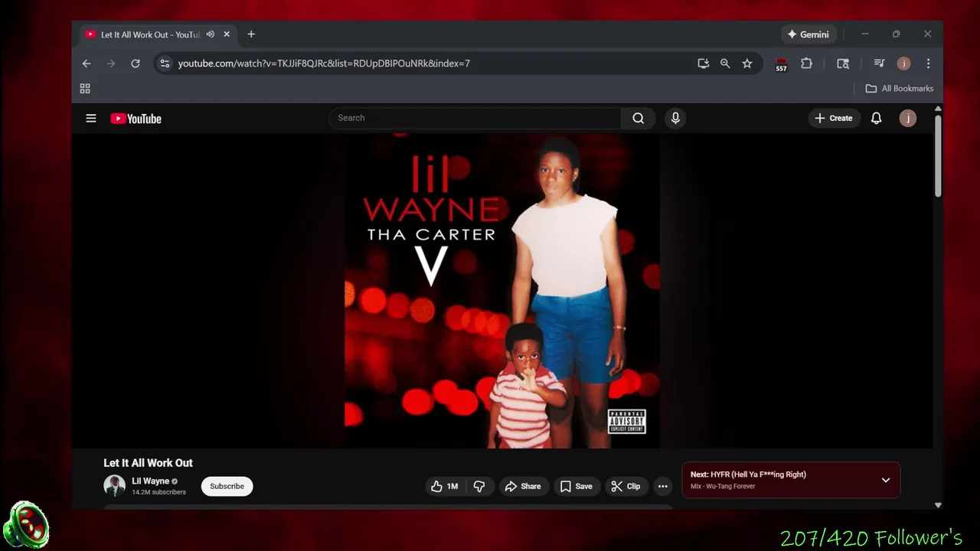The width and height of the screenshot is (980, 551).
Task: Click the page vertical scrollbar thumb
Action: coord(938,156)
